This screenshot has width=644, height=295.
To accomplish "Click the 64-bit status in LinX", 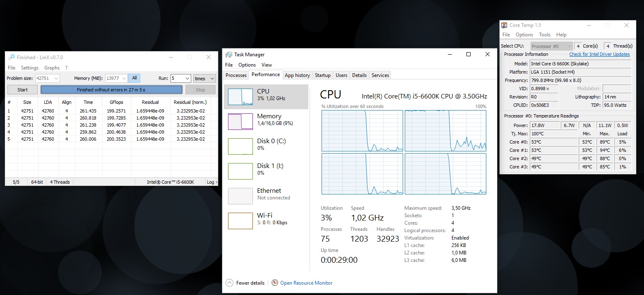I will point(37,182).
